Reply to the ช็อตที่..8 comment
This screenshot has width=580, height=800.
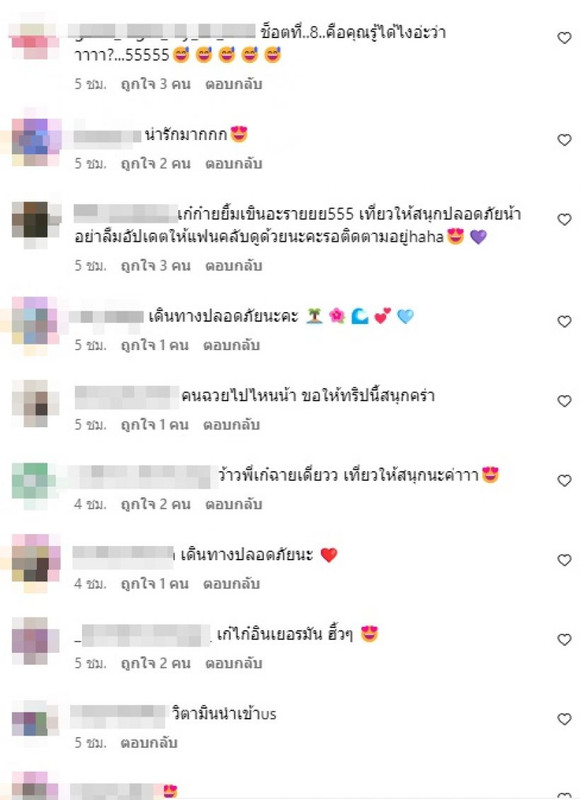coord(234,84)
